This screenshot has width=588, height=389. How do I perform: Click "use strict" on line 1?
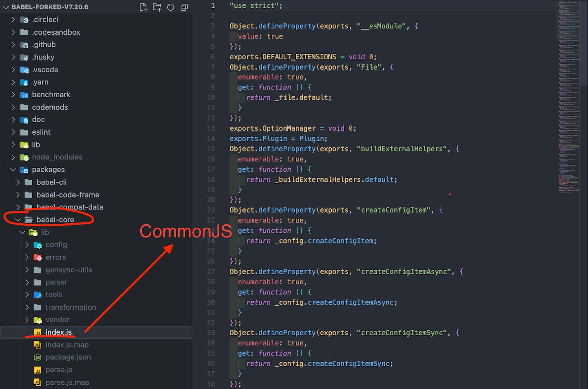coord(254,6)
